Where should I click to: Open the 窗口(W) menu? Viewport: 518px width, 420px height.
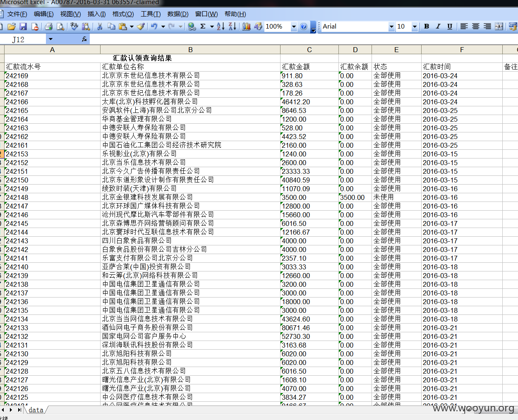[x=206, y=14]
